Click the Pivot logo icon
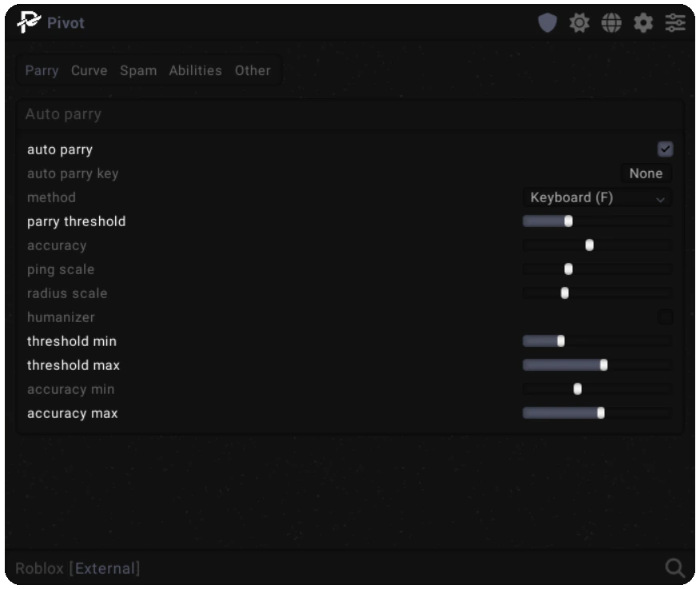 [29, 22]
